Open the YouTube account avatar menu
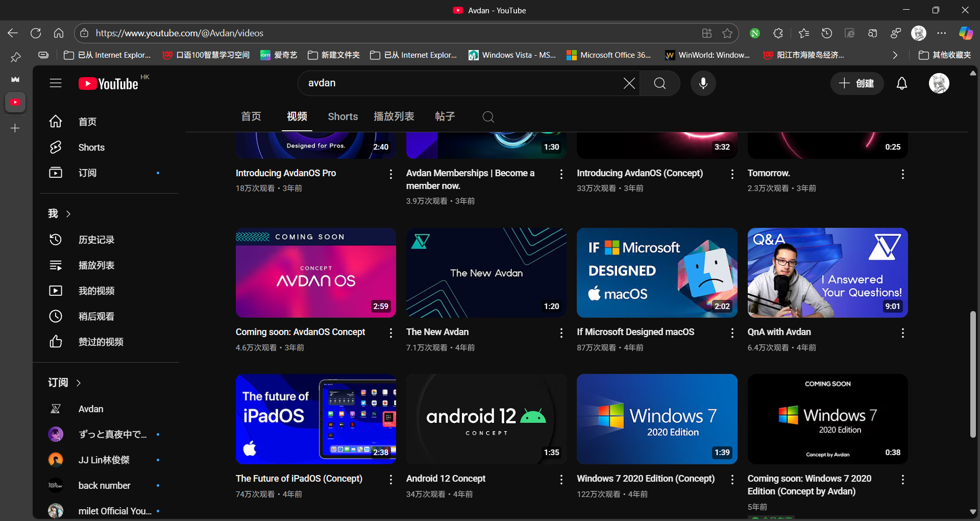The height and width of the screenshot is (521, 980). pos(939,83)
